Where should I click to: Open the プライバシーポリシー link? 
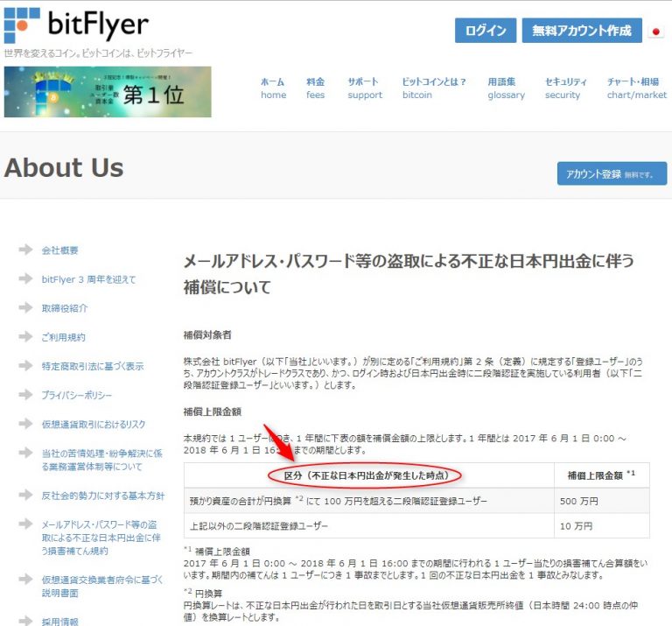point(77,395)
